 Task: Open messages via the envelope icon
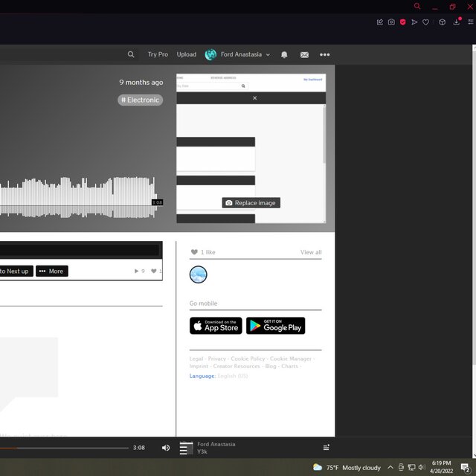(x=304, y=54)
